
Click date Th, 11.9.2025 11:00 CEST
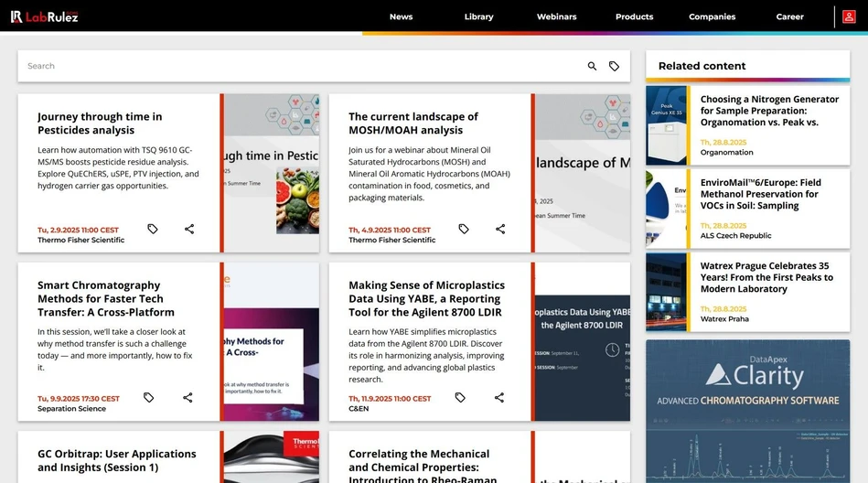click(390, 398)
